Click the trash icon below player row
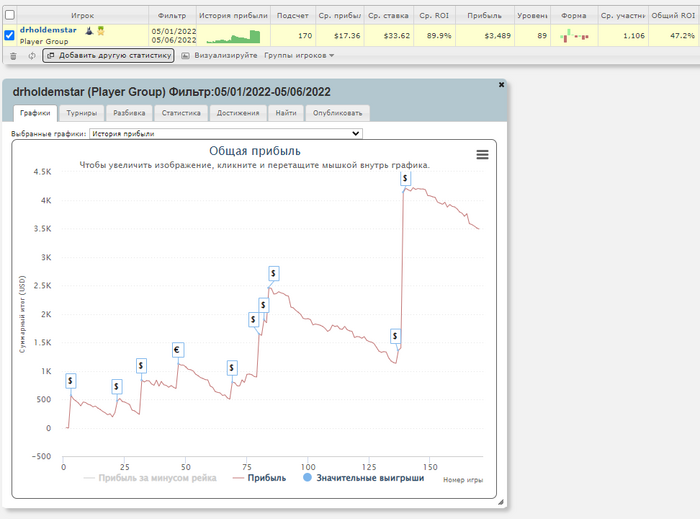This screenshot has width=700, height=519. [x=13, y=56]
